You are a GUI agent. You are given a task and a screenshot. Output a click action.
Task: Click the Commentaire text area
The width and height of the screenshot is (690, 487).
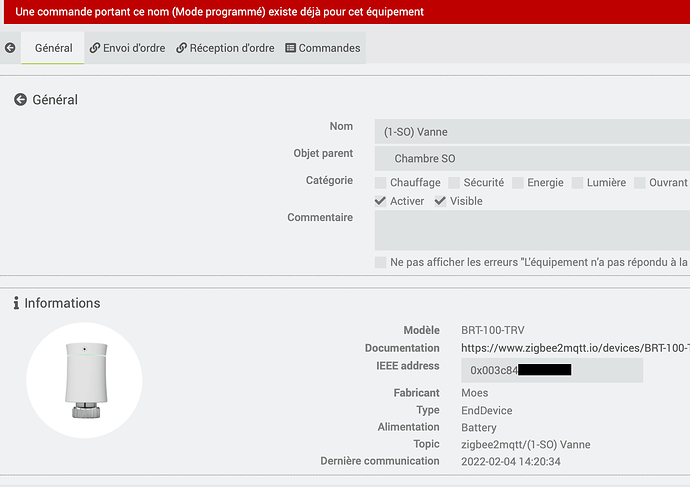tap(532, 230)
